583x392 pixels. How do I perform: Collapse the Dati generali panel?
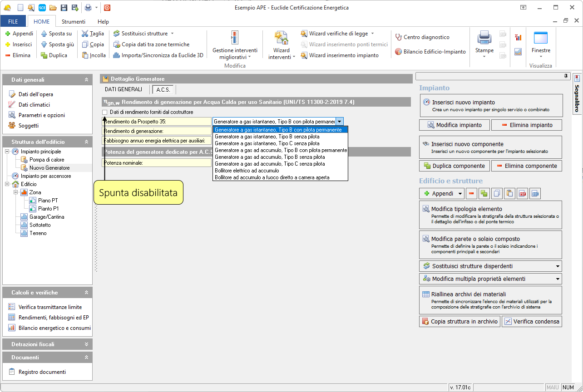tap(86, 80)
